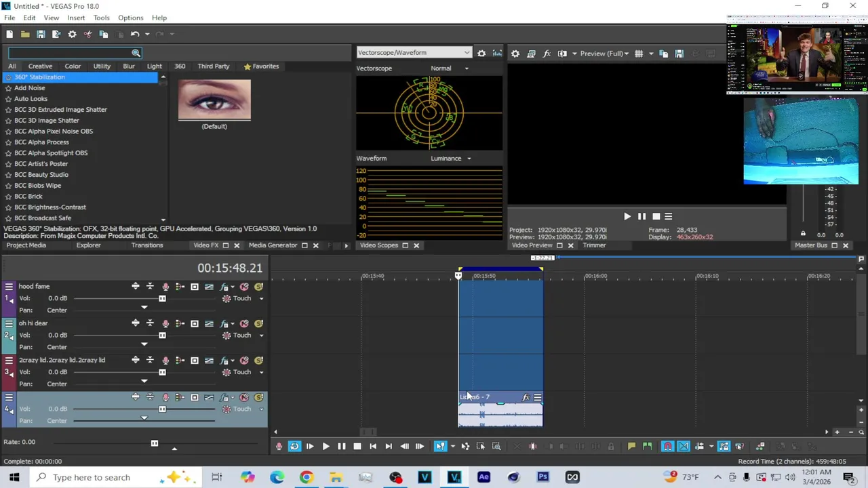Select Add Noise effect in list
Screen dimensions: 868x488
click(30, 88)
